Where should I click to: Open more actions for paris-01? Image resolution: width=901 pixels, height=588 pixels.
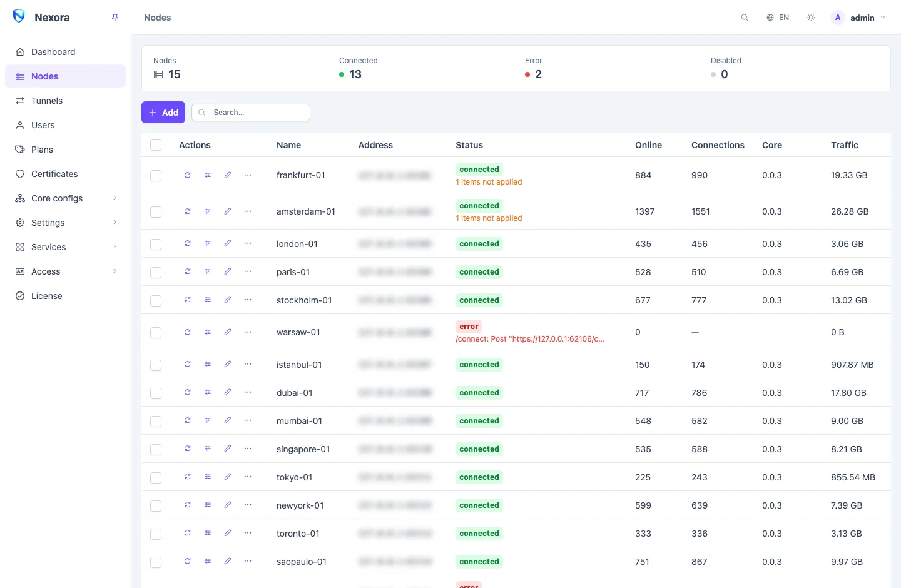[248, 271]
